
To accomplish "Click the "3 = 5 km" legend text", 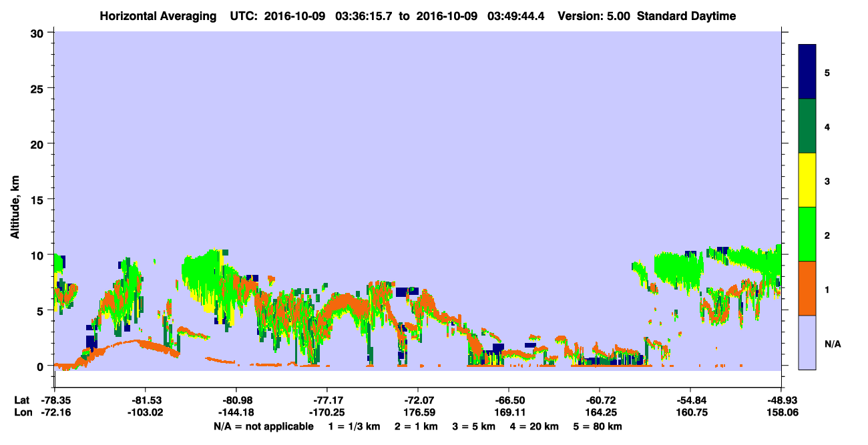I will pyautogui.click(x=474, y=426).
